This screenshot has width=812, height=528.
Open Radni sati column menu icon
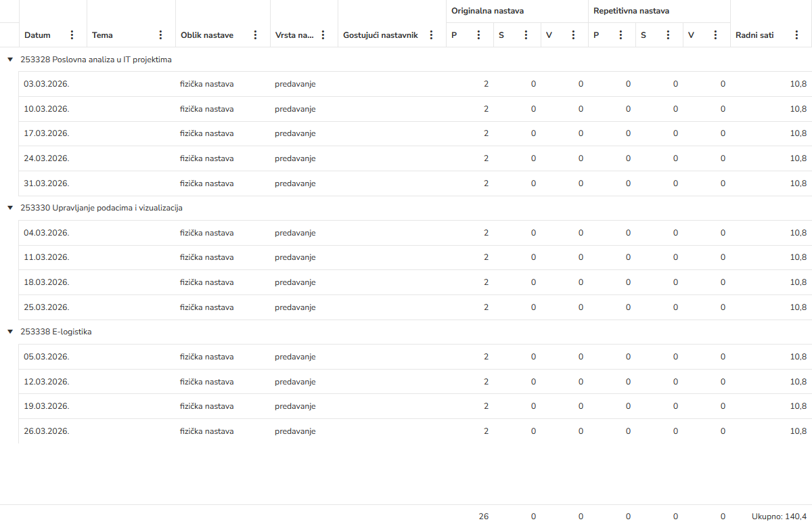point(796,35)
